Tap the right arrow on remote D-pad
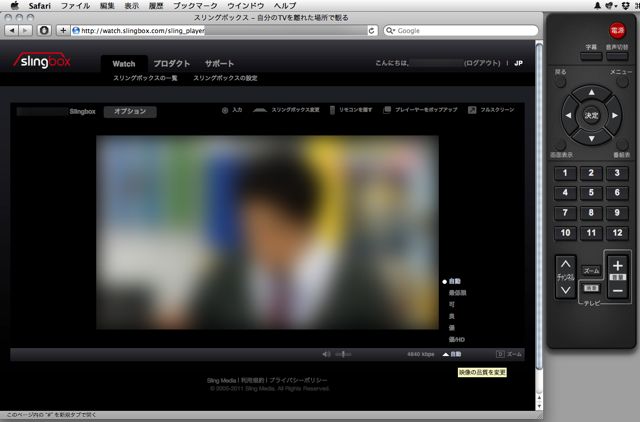The image size is (640, 422). [x=615, y=115]
